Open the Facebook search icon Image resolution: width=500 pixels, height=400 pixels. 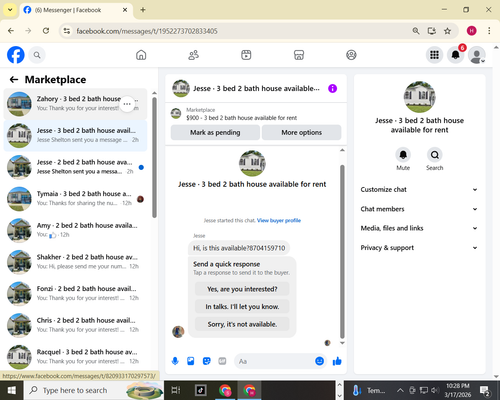(37, 55)
